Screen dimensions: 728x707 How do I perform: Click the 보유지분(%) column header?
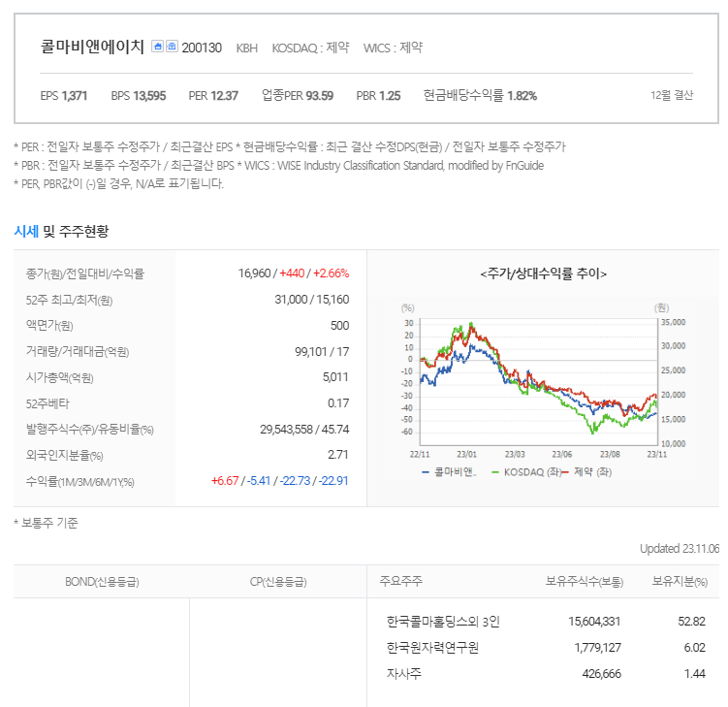[x=680, y=582]
